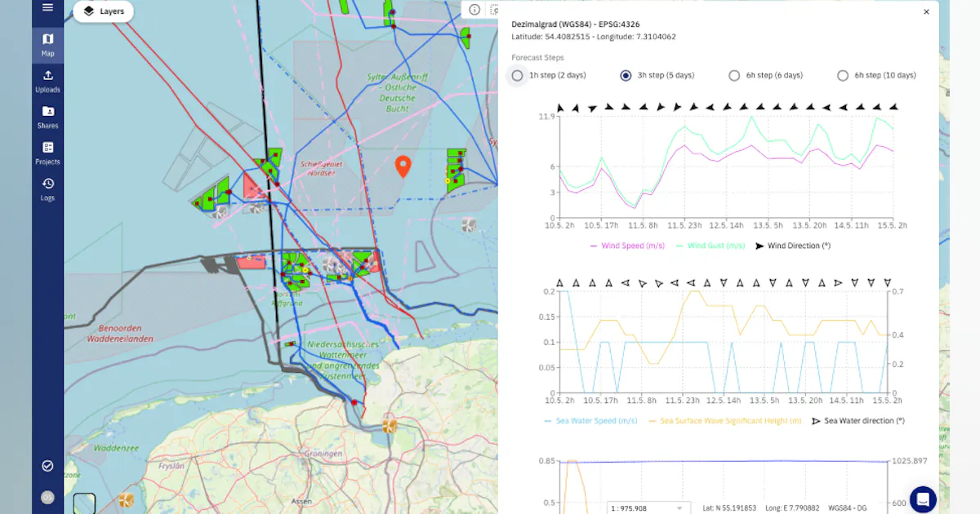Click the Forecast Steps label
Viewport: 980px width, 514px height.
538,58
